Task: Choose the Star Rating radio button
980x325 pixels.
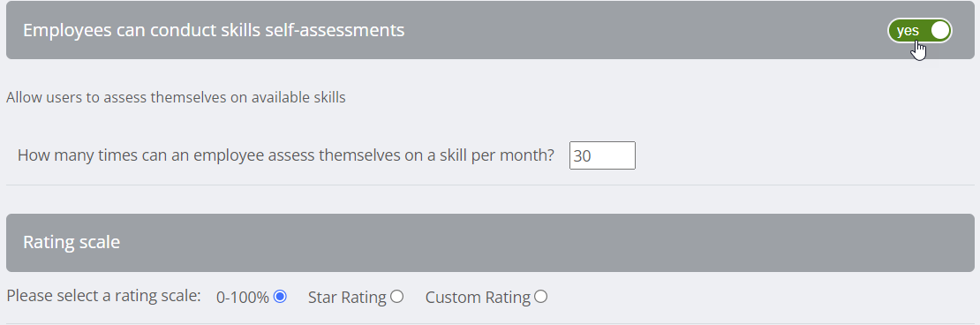Action: tap(397, 296)
